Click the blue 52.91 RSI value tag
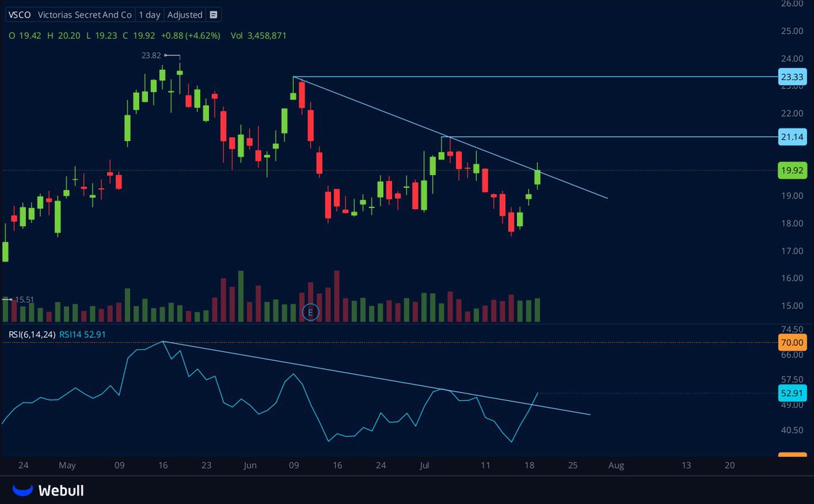814x504 pixels. coord(792,392)
